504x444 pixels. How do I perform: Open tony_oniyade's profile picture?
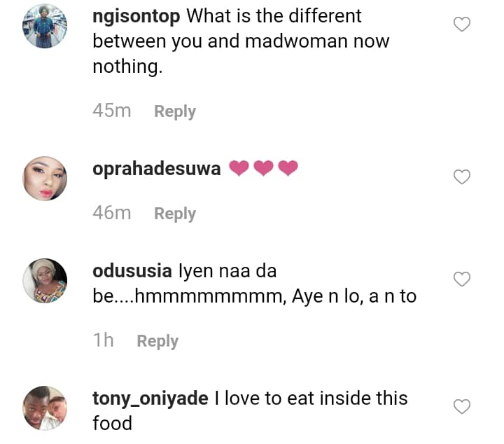tap(45, 408)
